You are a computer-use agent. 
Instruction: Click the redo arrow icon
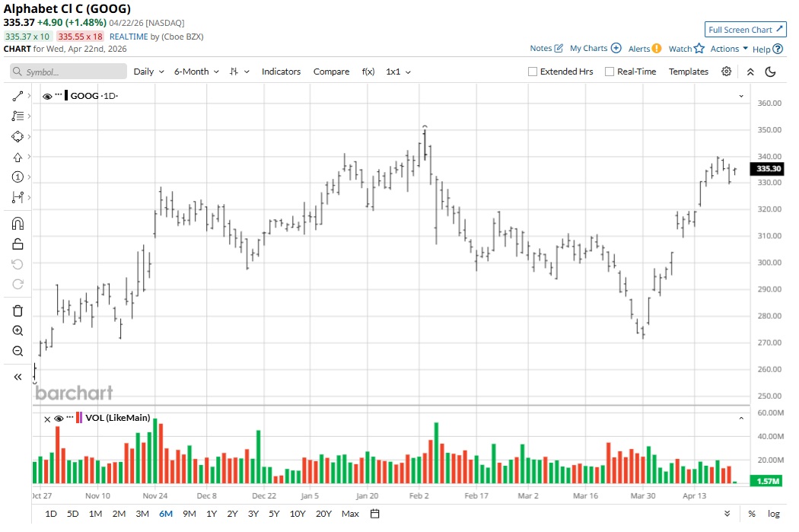(18, 285)
